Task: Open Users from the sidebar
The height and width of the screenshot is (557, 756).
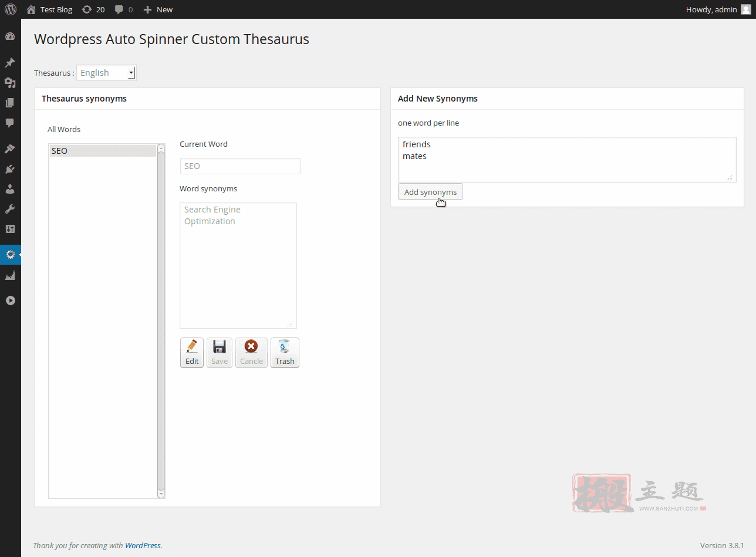Action: click(10, 189)
